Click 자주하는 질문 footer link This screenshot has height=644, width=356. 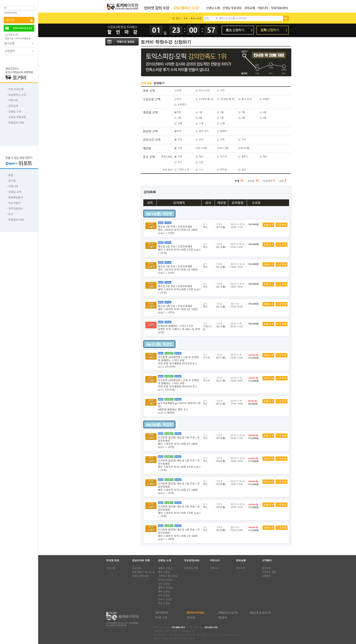point(269,572)
